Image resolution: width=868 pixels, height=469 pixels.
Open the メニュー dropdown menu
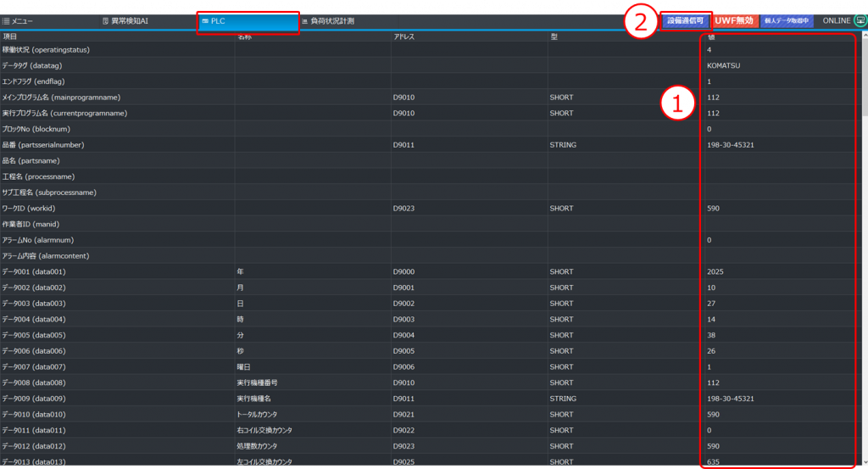pos(22,20)
